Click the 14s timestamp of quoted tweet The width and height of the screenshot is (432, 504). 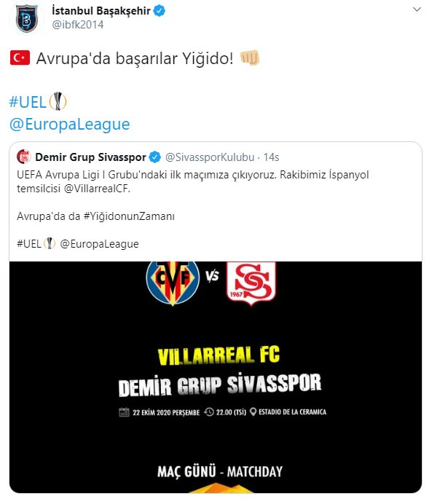coord(271,157)
